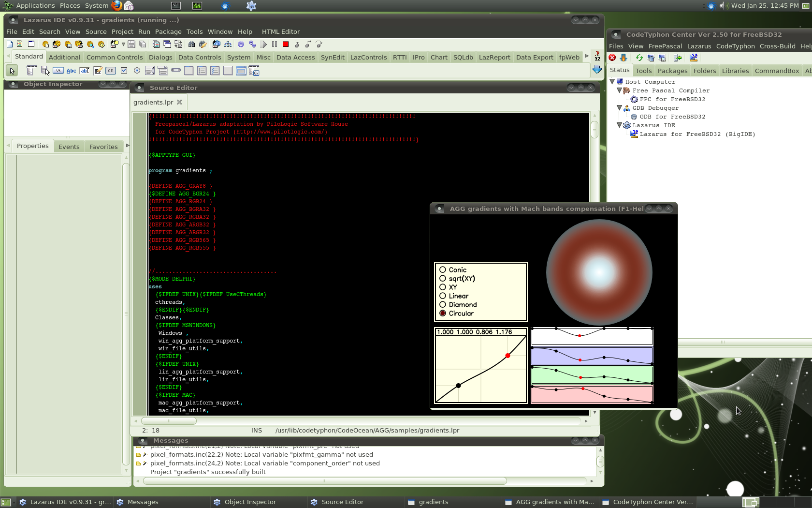Click the trash-can icon in CodeTyphon Center toolbar
This screenshot has width=812, height=508.
[x=651, y=58]
